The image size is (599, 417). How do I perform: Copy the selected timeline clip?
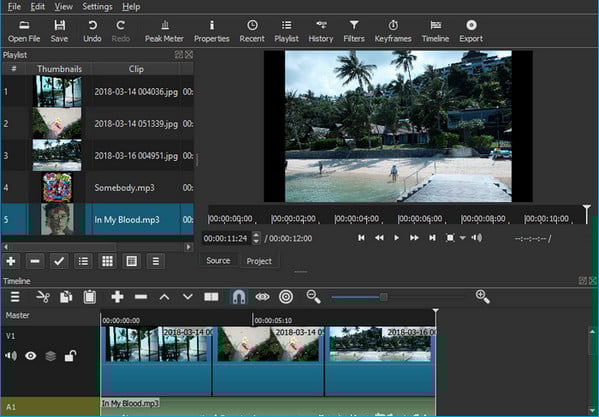tap(66, 297)
